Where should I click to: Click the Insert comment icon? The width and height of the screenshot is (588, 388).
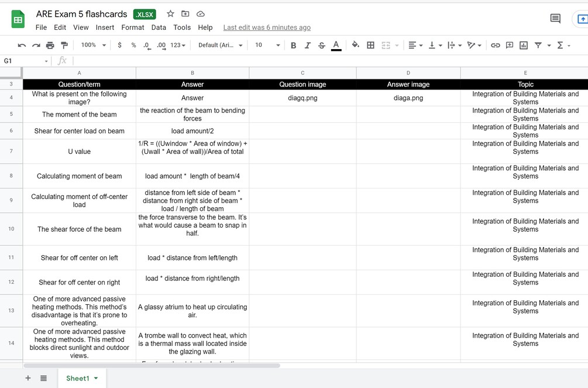click(x=509, y=46)
